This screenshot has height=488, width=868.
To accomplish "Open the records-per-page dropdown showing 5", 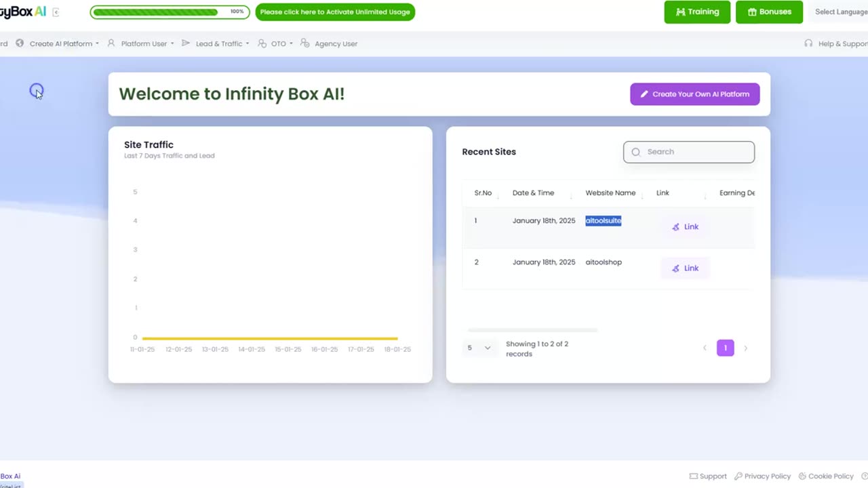I will tap(479, 348).
